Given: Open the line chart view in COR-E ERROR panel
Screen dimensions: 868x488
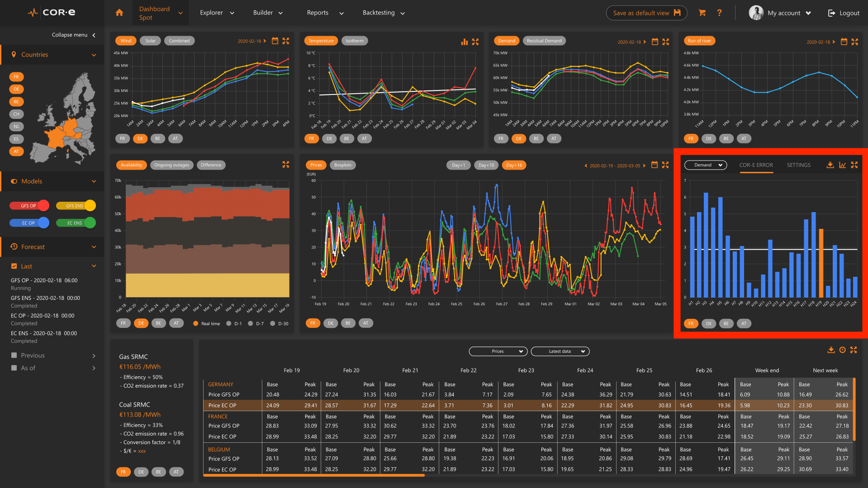Looking at the screenshot, I should [x=842, y=165].
